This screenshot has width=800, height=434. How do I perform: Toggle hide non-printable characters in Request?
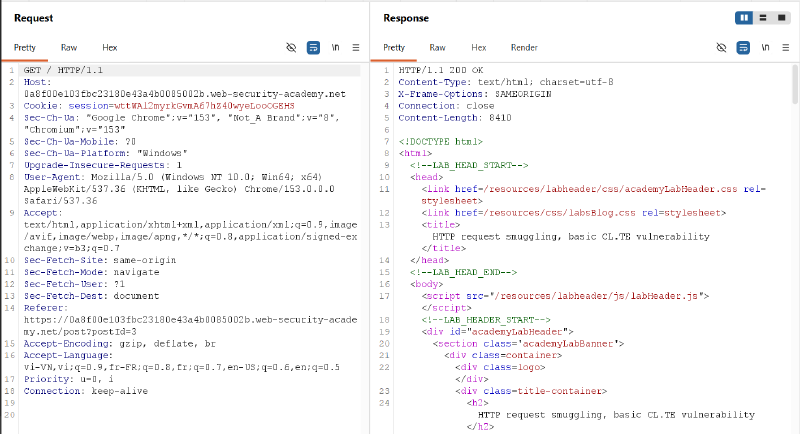point(291,47)
